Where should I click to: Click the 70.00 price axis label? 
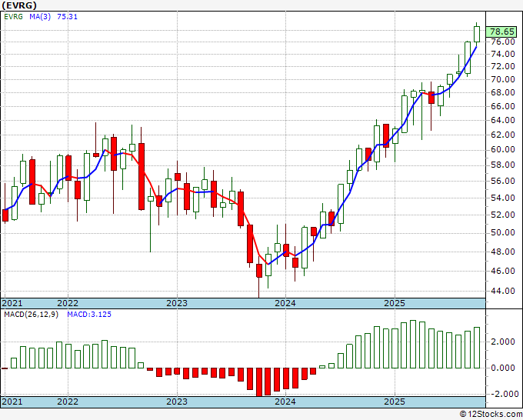503,79
